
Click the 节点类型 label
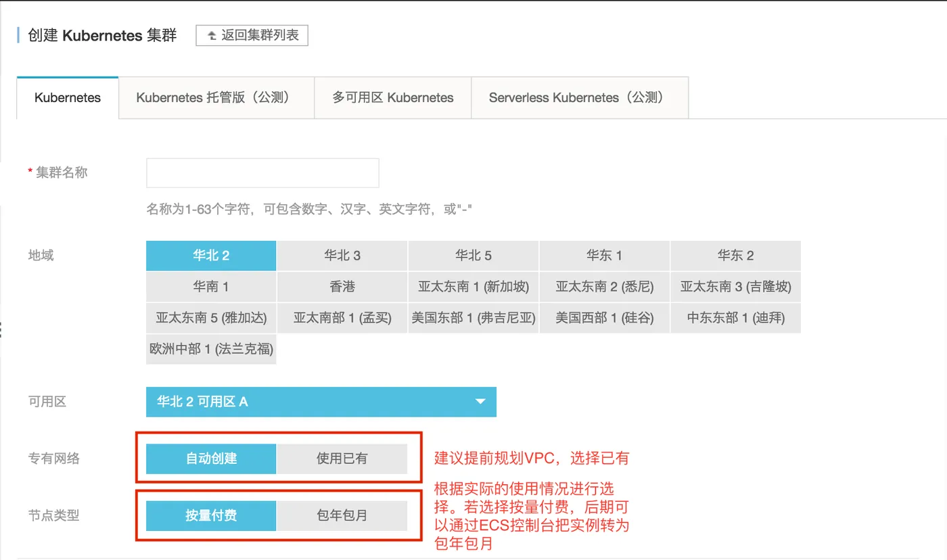click(54, 515)
